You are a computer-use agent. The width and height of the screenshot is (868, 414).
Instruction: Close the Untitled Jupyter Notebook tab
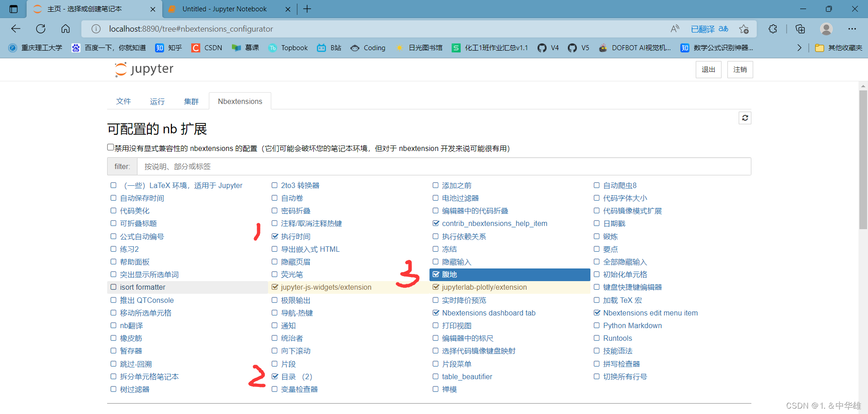click(x=288, y=9)
